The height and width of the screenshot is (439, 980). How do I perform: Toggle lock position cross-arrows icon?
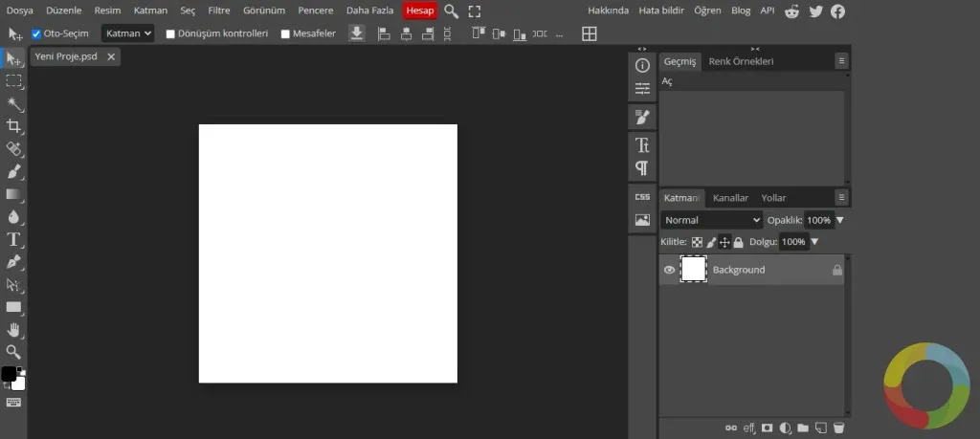725,242
